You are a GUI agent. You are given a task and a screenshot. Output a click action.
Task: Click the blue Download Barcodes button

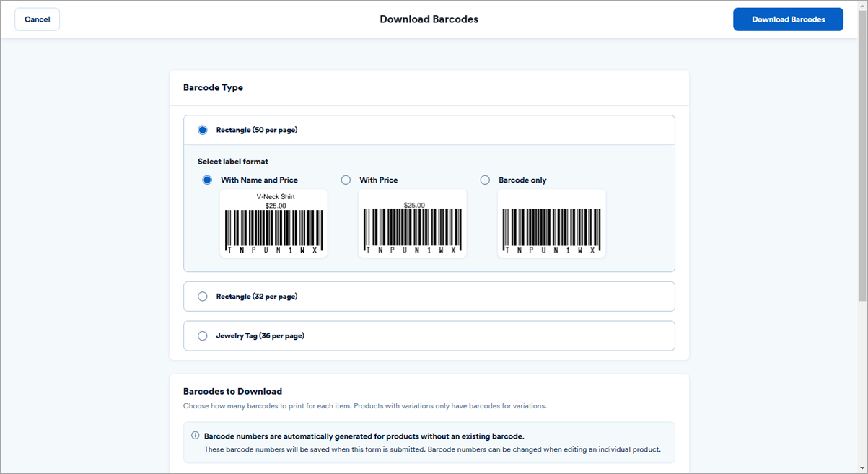(788, 19)
